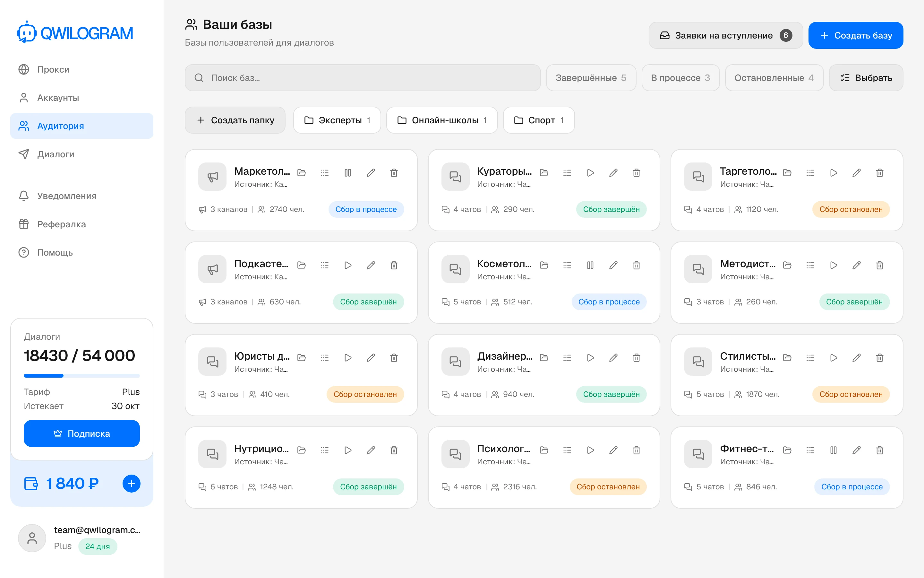Image resolution: width=924 pixels, height=578 pixels.
Task: Open the Прокси section
Action: pos(82,70)
